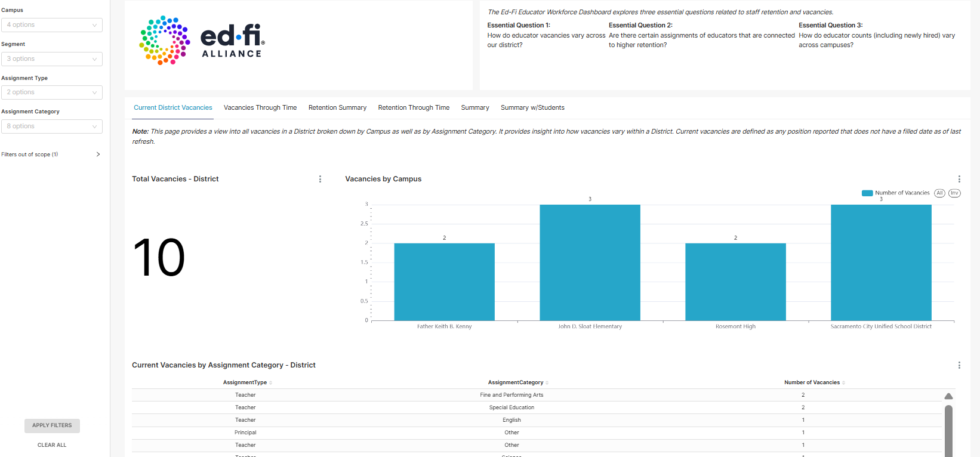Click the total vacancies number 10
The image size is (980, 457).
tap(159, 258)
